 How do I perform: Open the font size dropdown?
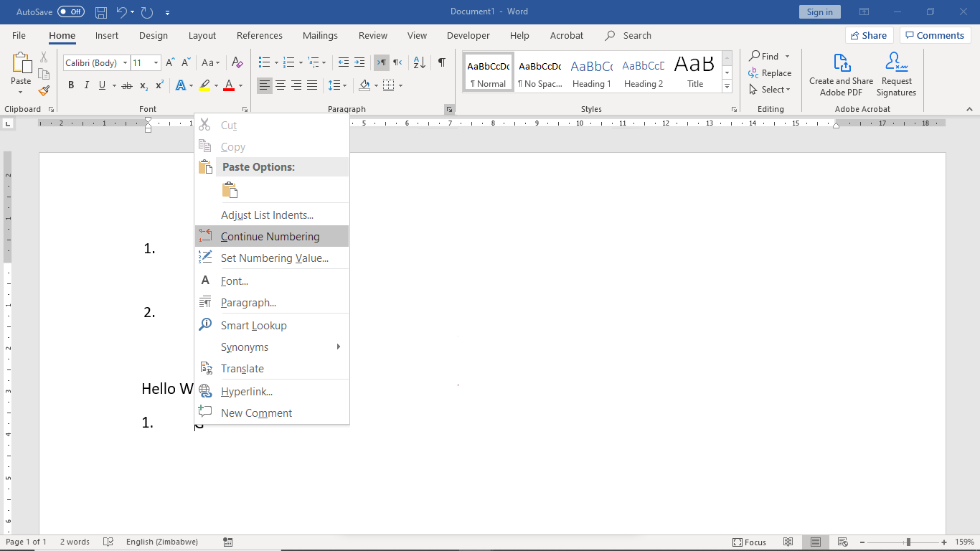click(x=156, y=63)
